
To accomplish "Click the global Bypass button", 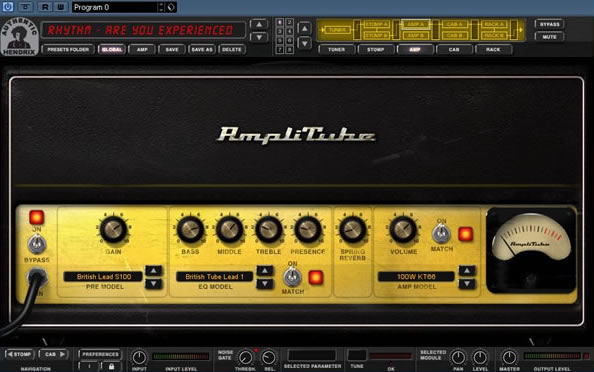I will pyautogui.click(x=550, y=24).
